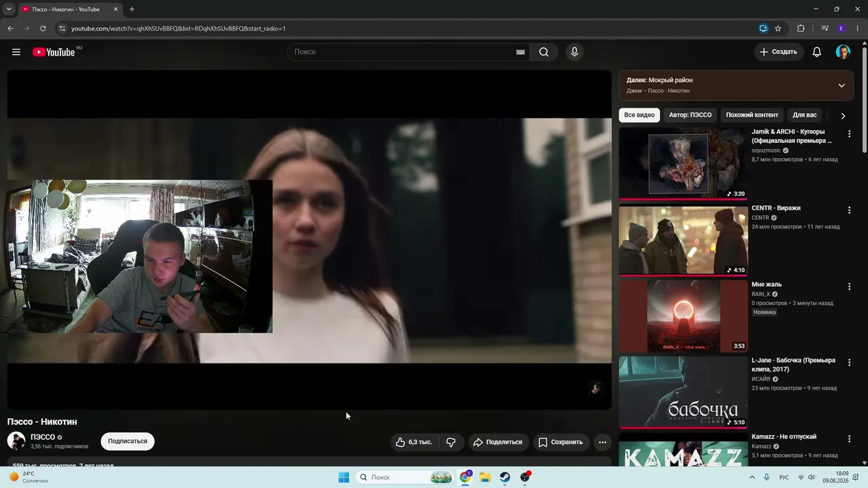Select the 'Для вас' filter chip

(x=804, y=115)
